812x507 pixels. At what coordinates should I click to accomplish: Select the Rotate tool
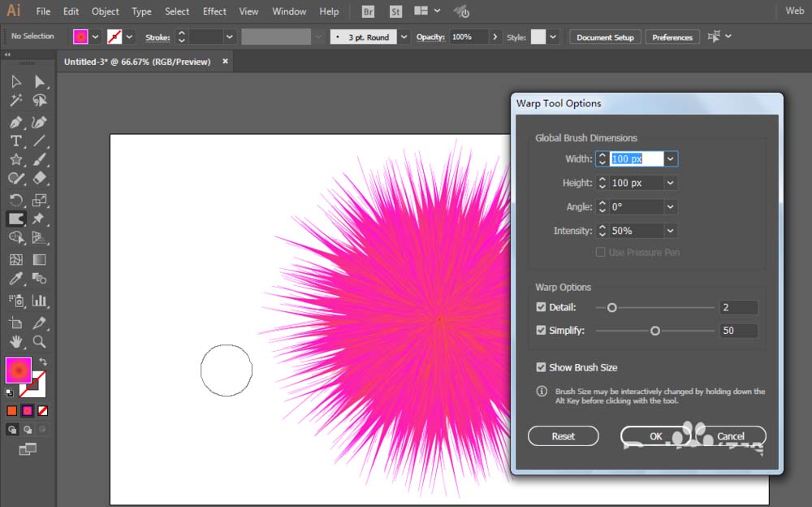tap(16, 200)
